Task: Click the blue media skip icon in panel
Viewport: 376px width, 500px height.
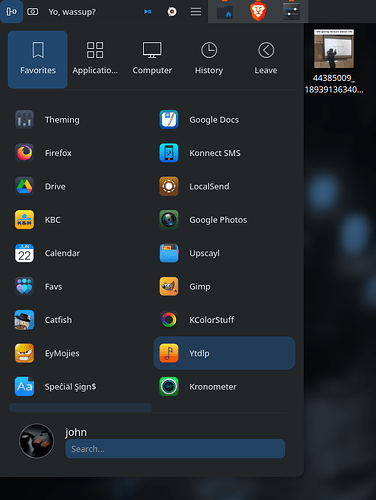Action: click(148, 12)
